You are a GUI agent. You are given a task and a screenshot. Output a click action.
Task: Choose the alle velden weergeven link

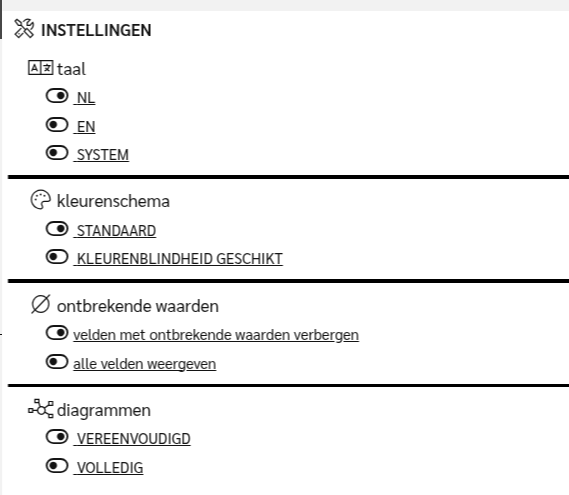coord(144,364)
